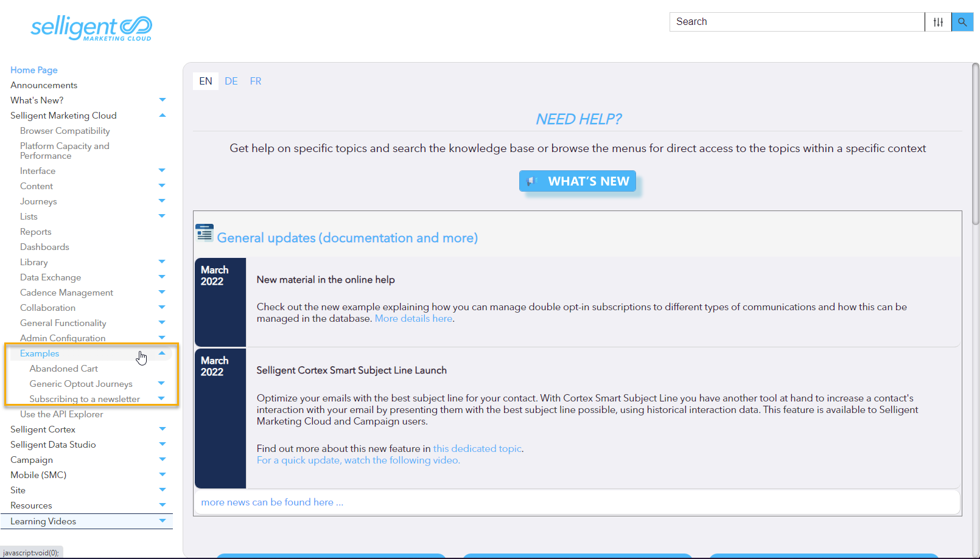Open the Announcements menu item
This screenshot has width=980, height=559.
[x=44, y=85]
